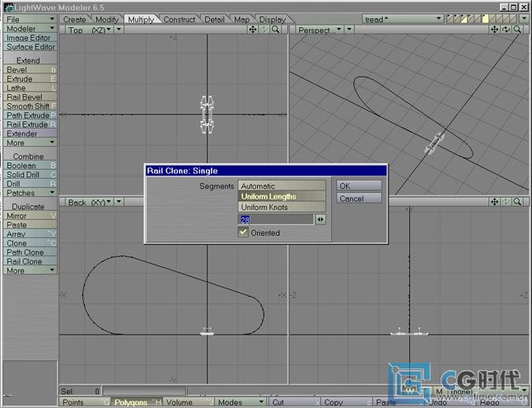Click the LightWave app icon in title bar
The width and height of the screenshot is (532, 408).
(8, 7)
